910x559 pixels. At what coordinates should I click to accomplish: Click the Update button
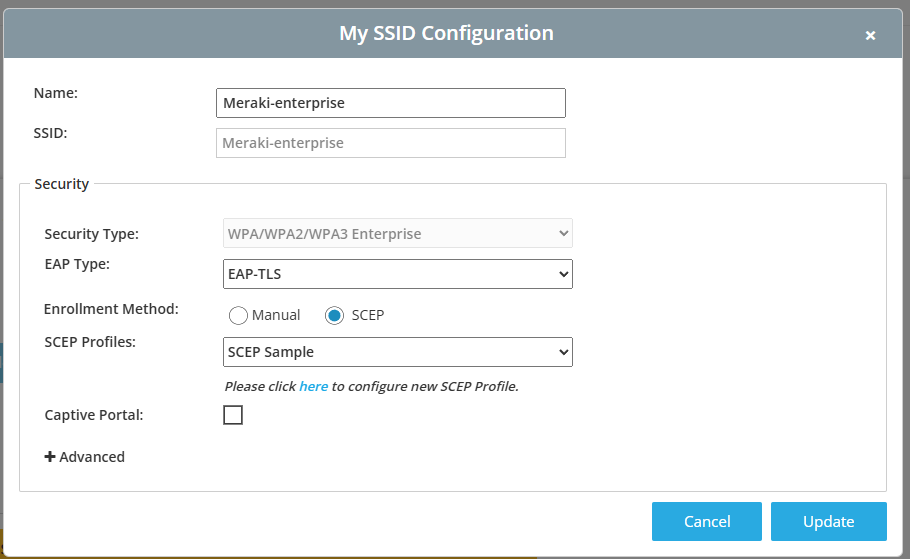(828, 521)
